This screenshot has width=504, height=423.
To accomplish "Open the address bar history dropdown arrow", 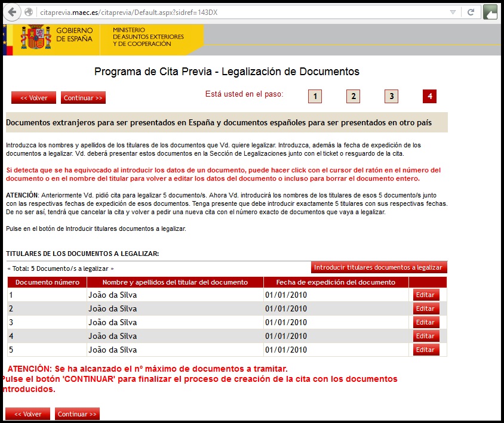I will coord(453,12).
